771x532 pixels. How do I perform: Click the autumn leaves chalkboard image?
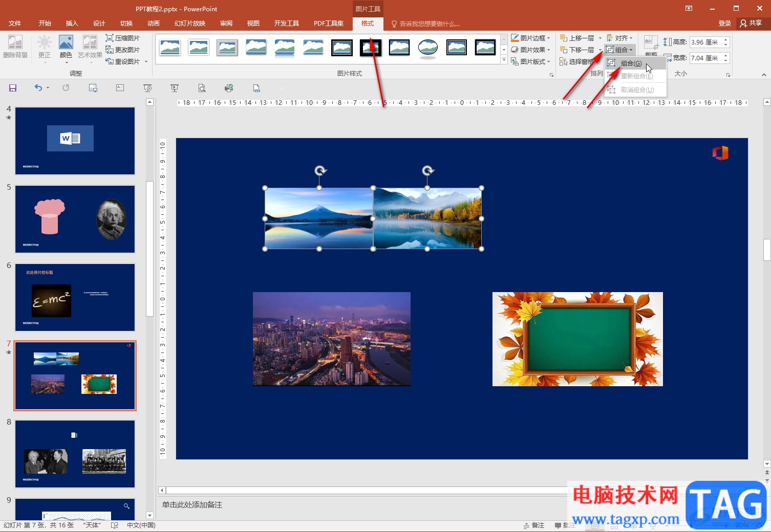[577, 339]
